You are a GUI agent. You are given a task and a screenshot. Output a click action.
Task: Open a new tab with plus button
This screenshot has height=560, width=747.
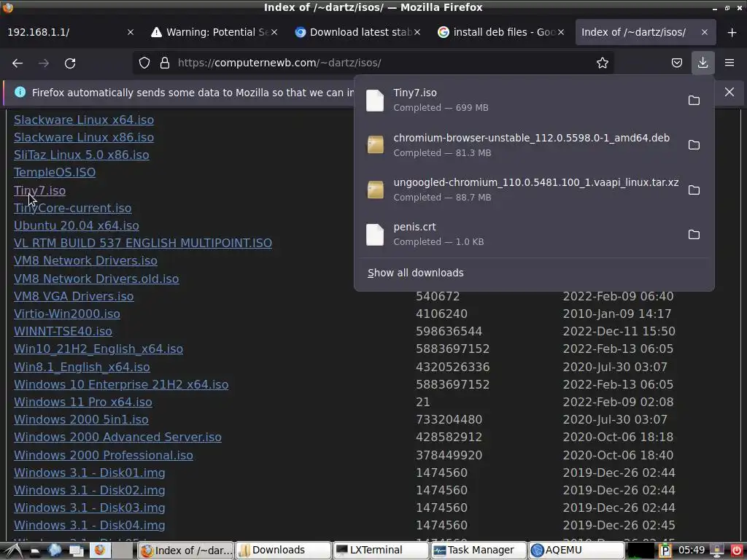(x=732, y=32)
